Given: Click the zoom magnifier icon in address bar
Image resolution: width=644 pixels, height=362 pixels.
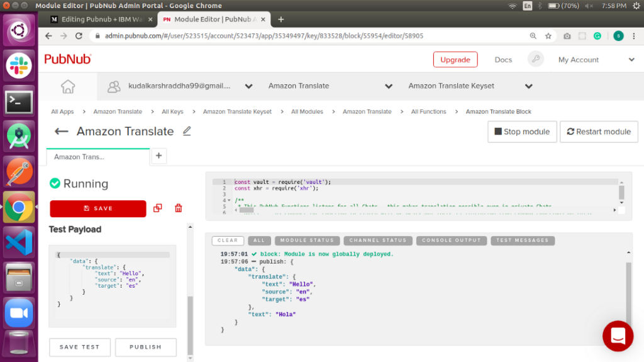Looking at the screenshot, I should pyautogui.click(x=533, y=36).
